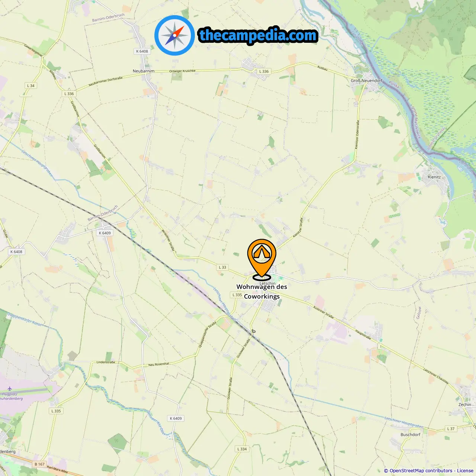This screenshot has height=476, width=476.
Task: Open the License link
Action: click(465, 470)
